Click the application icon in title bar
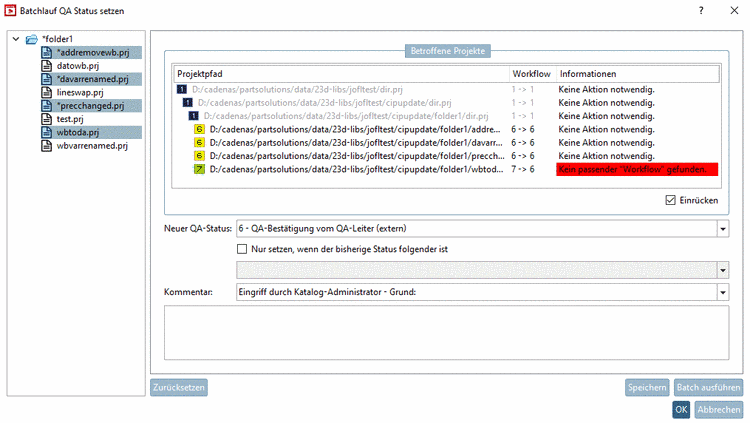This screenshot has height=423, width=750. click(x=10, y=11)
